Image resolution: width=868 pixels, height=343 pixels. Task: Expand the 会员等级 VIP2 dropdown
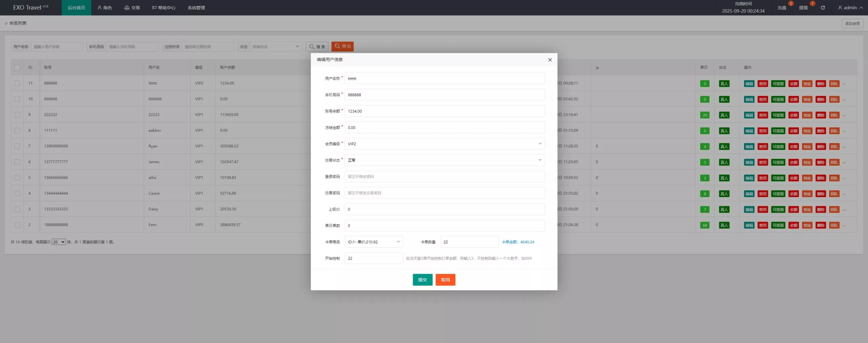point(445,144)
